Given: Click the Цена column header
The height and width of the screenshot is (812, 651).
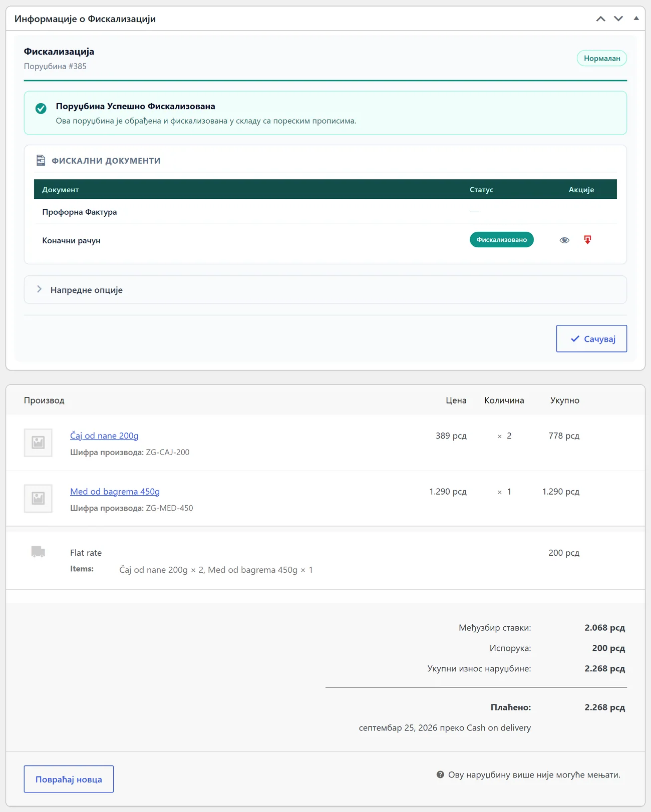Looking at the screenshot, I should coord(456,400).
